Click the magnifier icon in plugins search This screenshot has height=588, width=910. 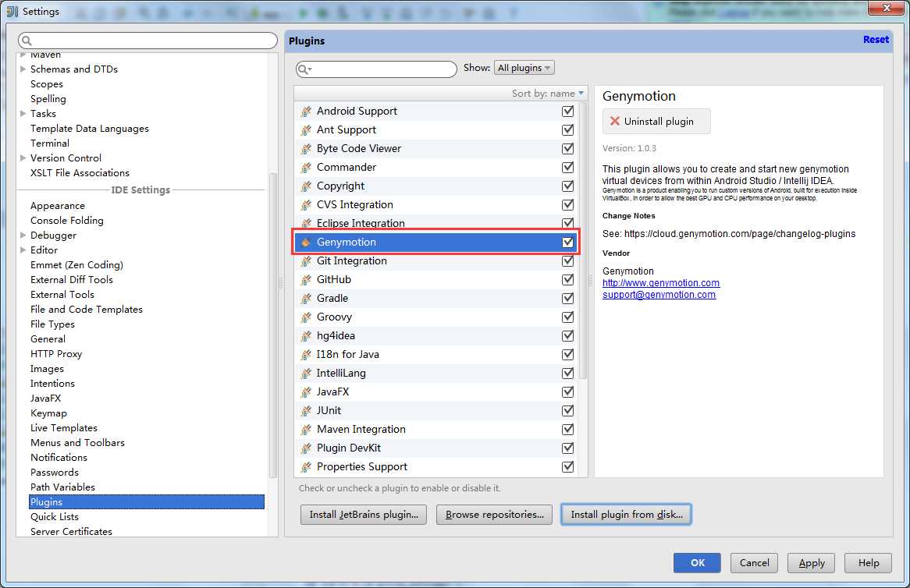click(304, 69)
